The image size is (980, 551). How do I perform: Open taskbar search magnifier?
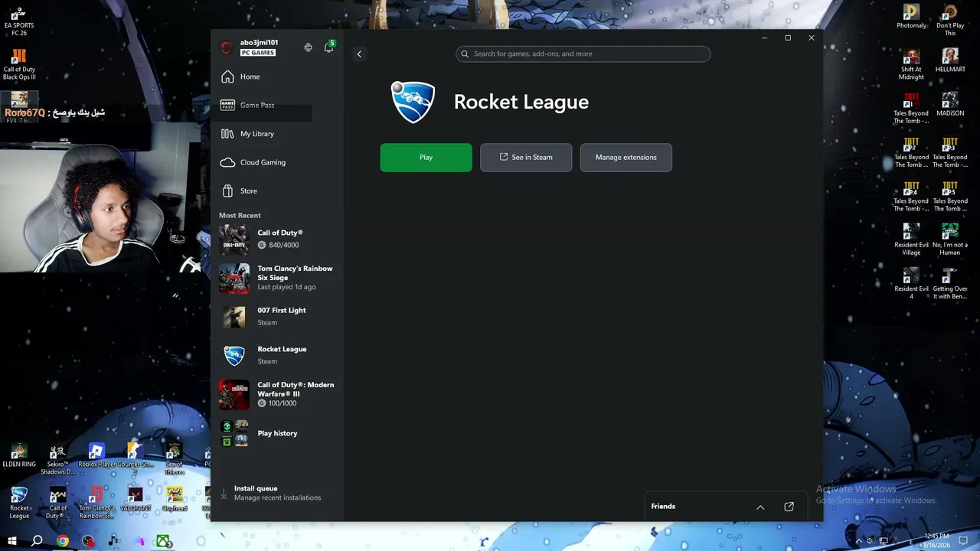point(37,541)
